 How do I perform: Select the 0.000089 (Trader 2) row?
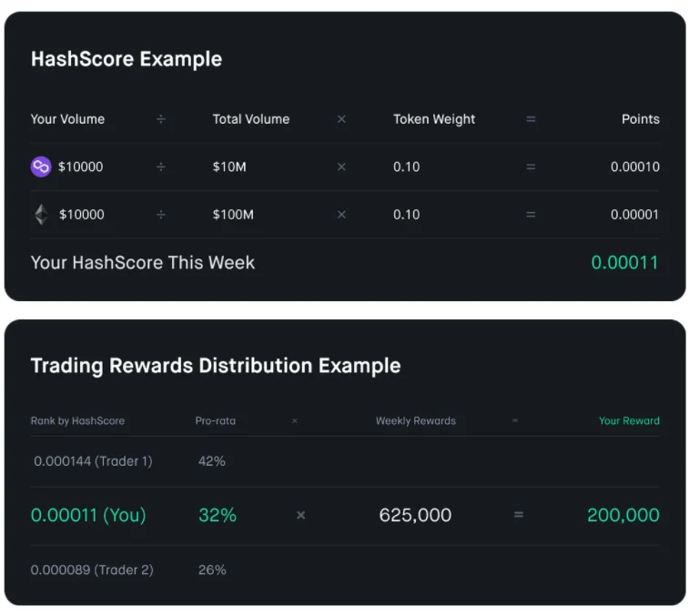click(345, 570)
